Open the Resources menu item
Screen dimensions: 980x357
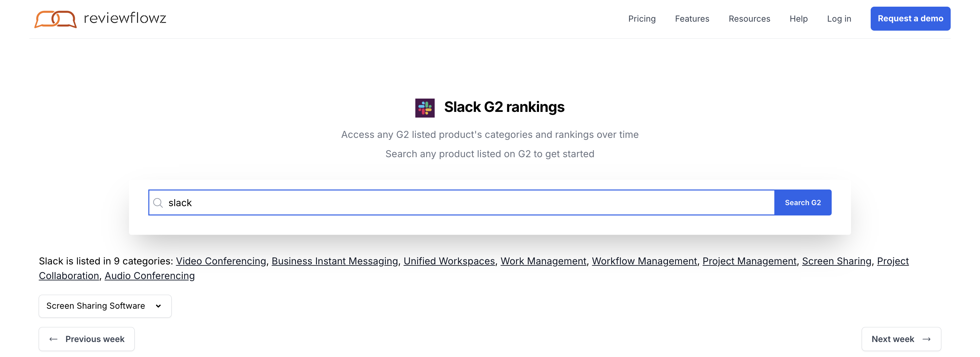coord(749,19)
